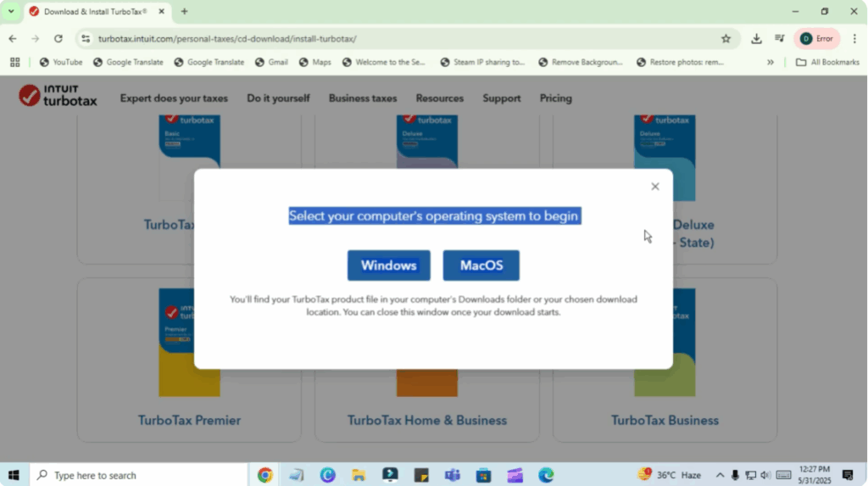Click the Intuit TurboTax logo

click(x=58, y=97)
